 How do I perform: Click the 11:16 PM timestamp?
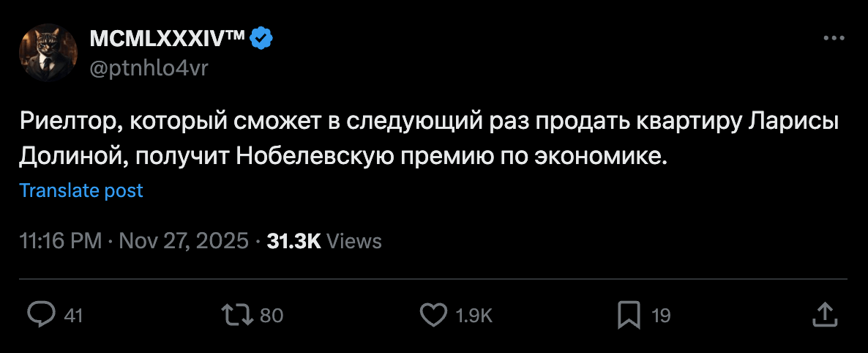61,241
